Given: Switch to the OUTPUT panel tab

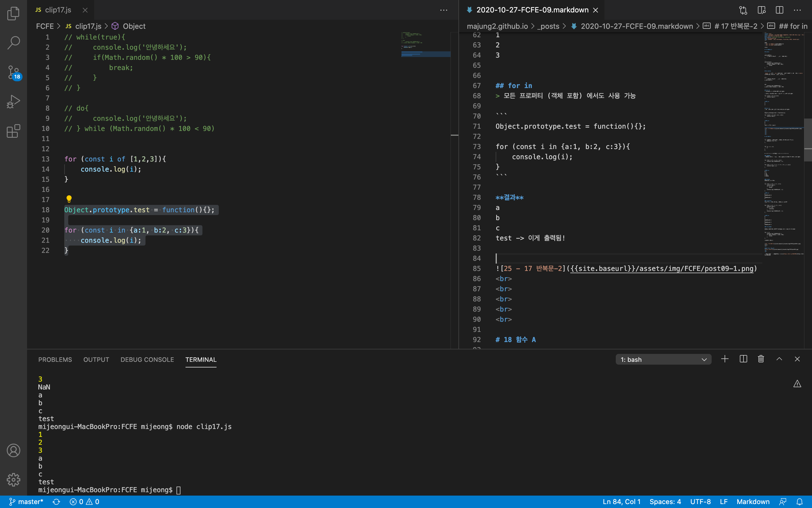Looking at the screenshot, I should (96, 360).
